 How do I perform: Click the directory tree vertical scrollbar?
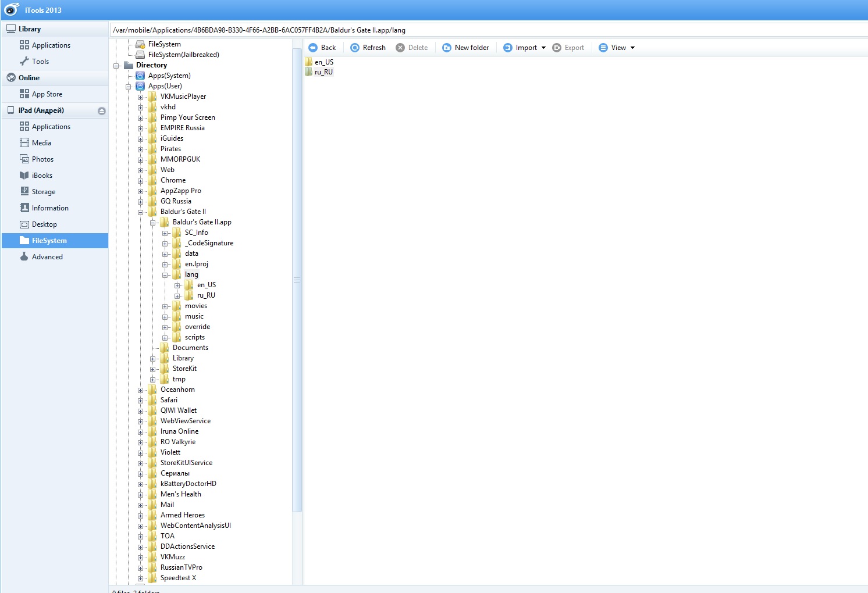[x=297, y=279]
